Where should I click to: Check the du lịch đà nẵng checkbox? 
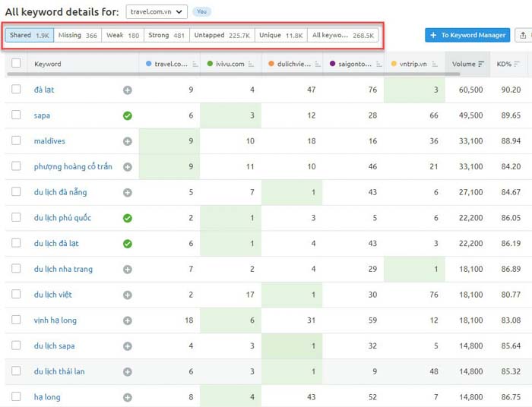(x=16, y=191)
